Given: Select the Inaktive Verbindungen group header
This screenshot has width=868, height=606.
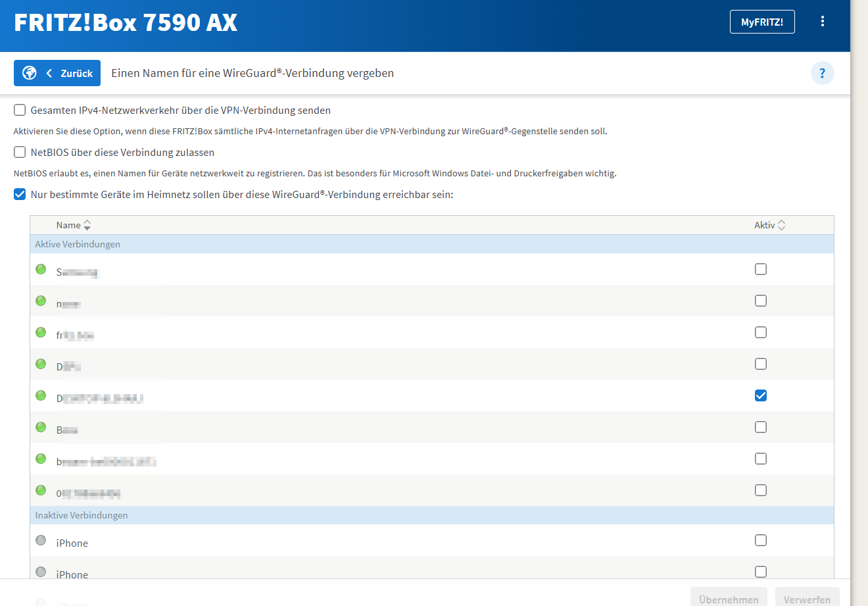Looking at the screenshot, I should click(82, 515).
